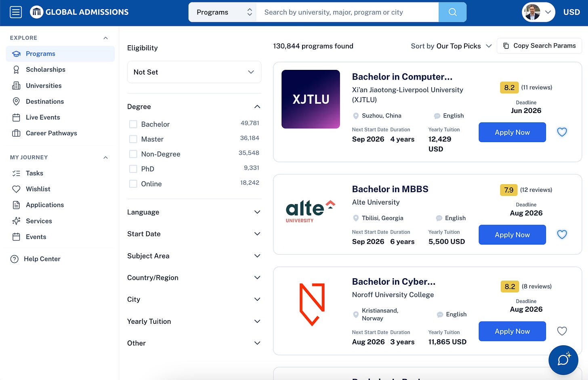Expand the Other filter
The image size is (588, 380).
pyautogui.click(x=257, y=343)
